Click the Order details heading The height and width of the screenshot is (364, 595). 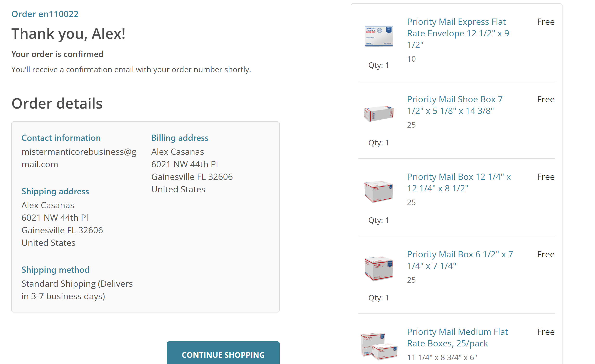coord(57,103)
